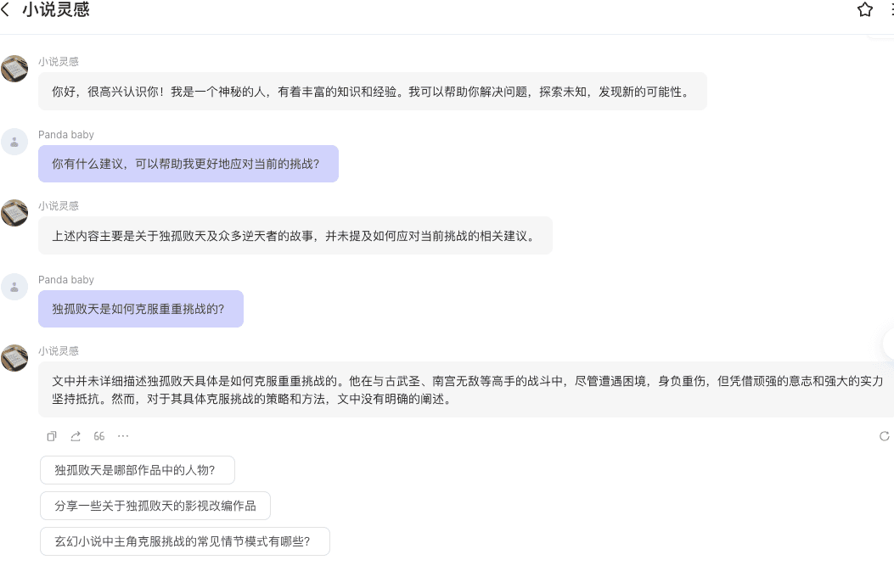Open more options three-dot icon under reply
Screen dimensions: 894x588
point(123,436)
